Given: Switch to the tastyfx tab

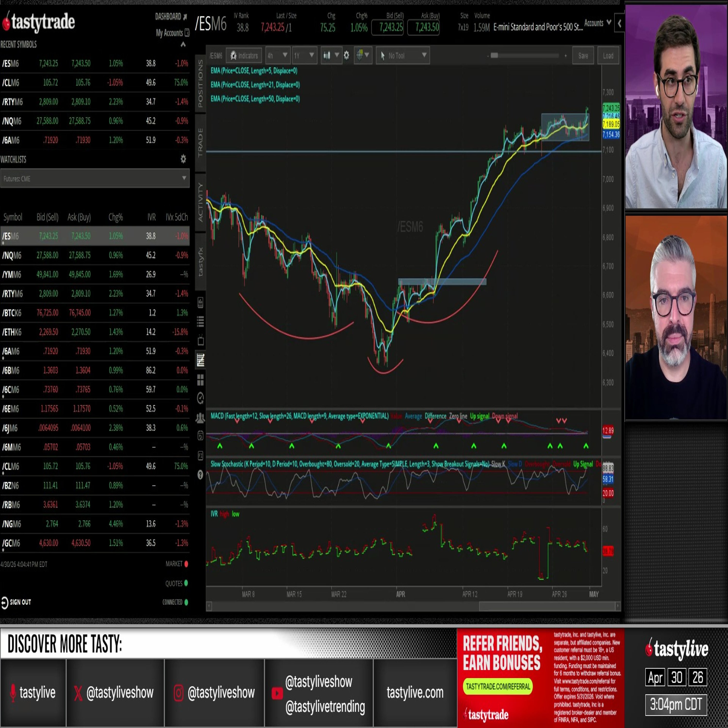Looking at the screenshot, I should tap(200, 262).
